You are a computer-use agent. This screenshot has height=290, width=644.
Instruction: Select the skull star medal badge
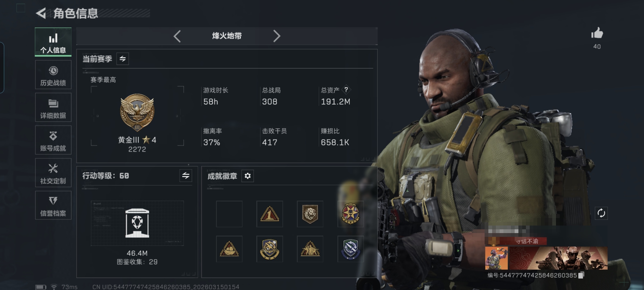(350, 214)
